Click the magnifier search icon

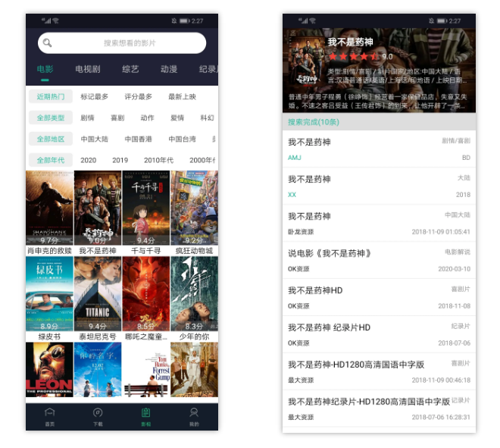[x=47, y=42]
